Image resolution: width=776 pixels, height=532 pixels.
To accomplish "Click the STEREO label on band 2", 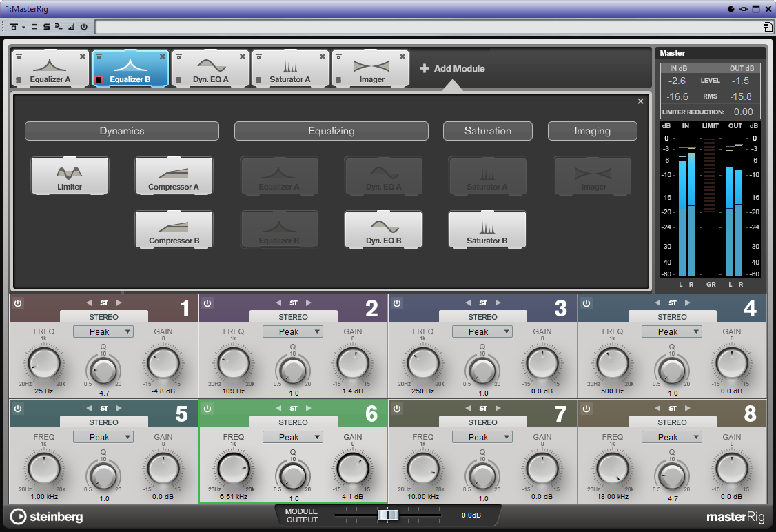I will (293, 317).
